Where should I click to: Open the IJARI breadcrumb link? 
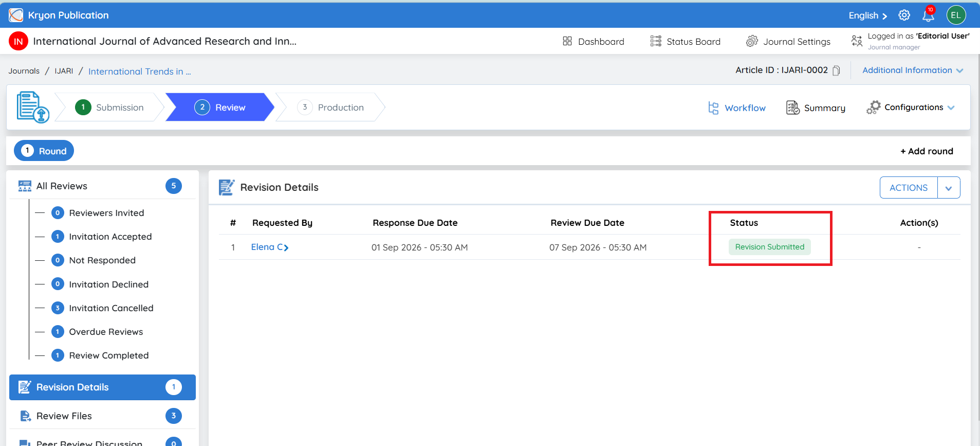tap(64, 71)
